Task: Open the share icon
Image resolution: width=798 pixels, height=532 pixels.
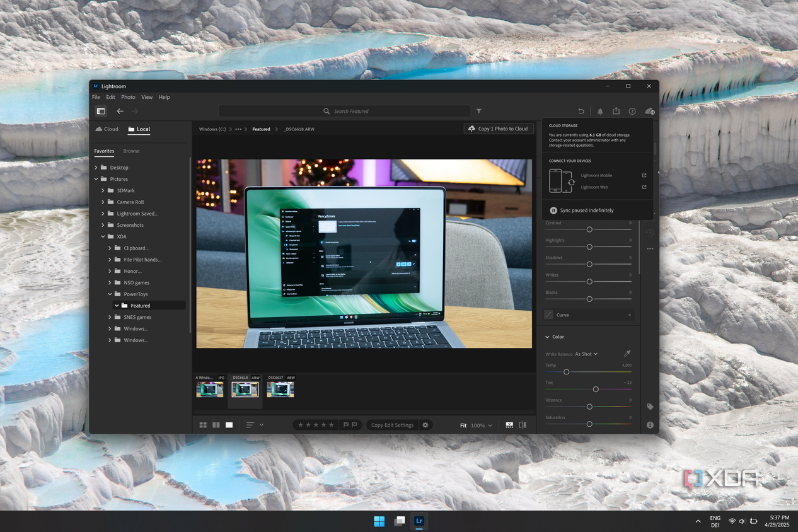Action: [x=616, y=111]
